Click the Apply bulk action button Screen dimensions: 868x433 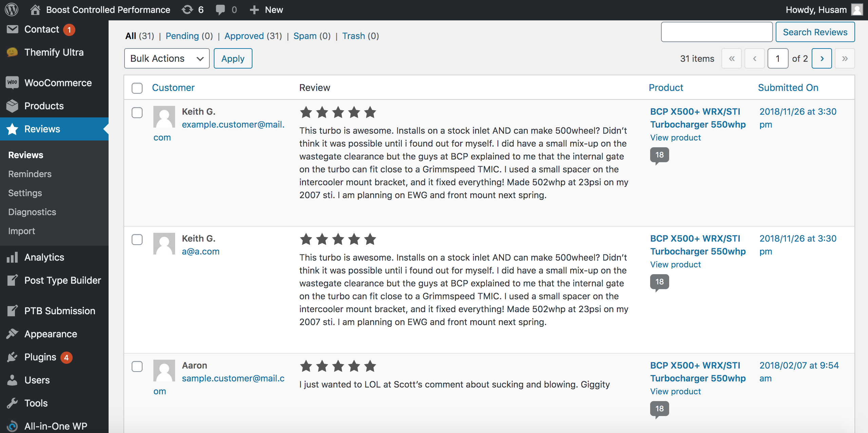233,58
